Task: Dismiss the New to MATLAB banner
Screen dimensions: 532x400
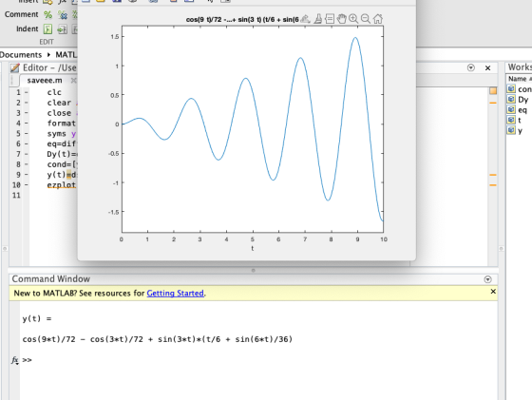Action: tap(493, 292)
